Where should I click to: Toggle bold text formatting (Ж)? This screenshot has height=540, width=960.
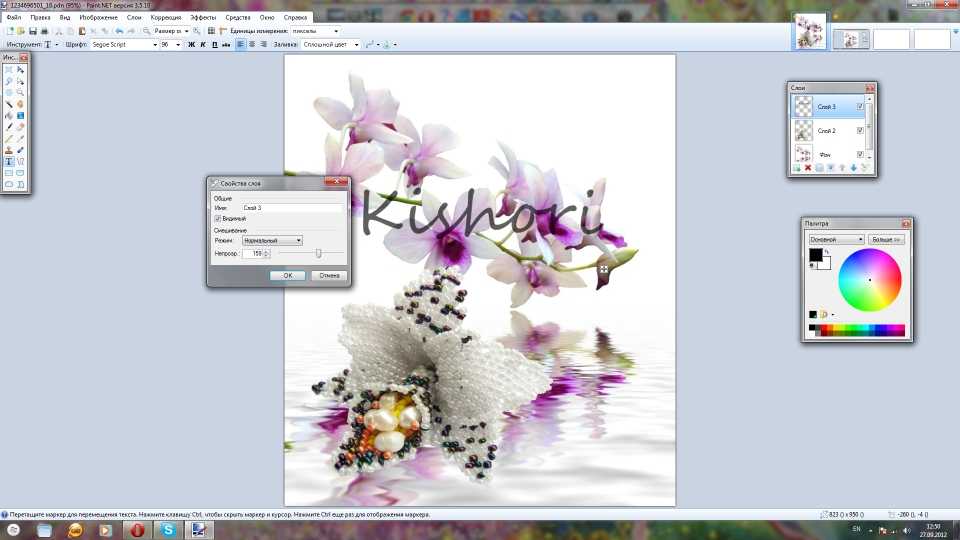point(191,45)
